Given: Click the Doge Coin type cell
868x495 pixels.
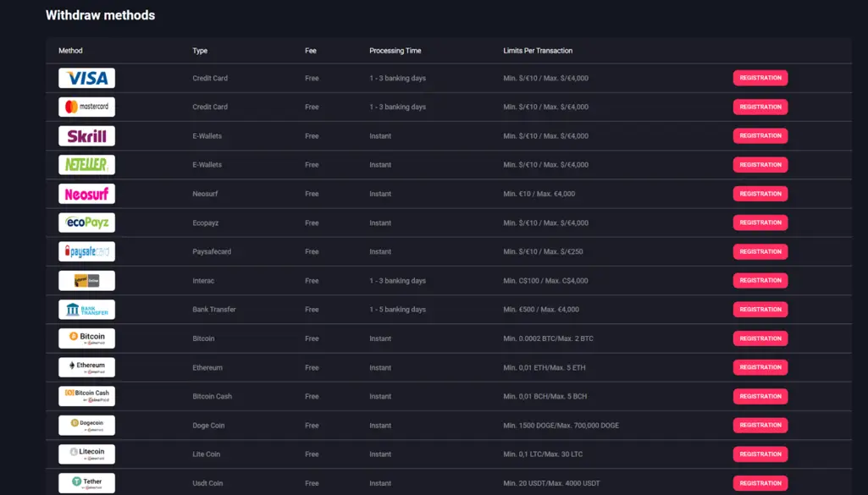Looking at the screenshot, I should point(208,426).
